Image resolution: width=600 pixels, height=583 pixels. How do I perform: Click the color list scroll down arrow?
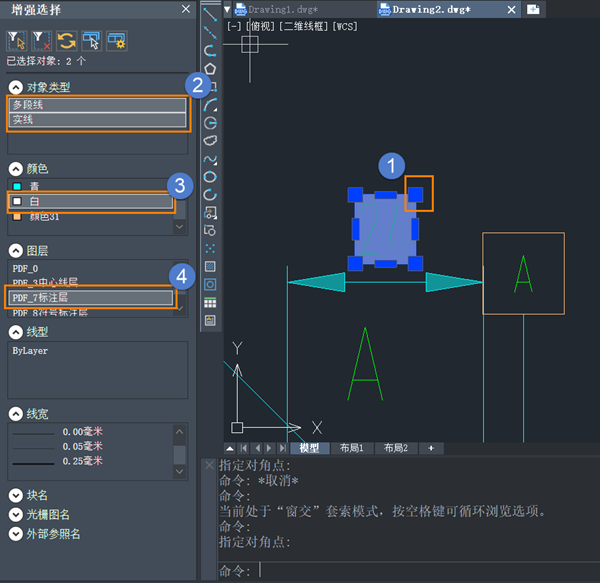179,227
